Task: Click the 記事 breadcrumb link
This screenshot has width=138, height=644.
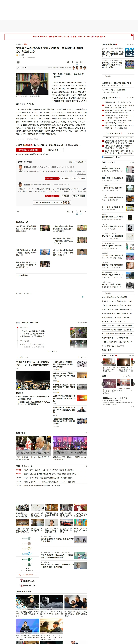Action: [26, 44]
